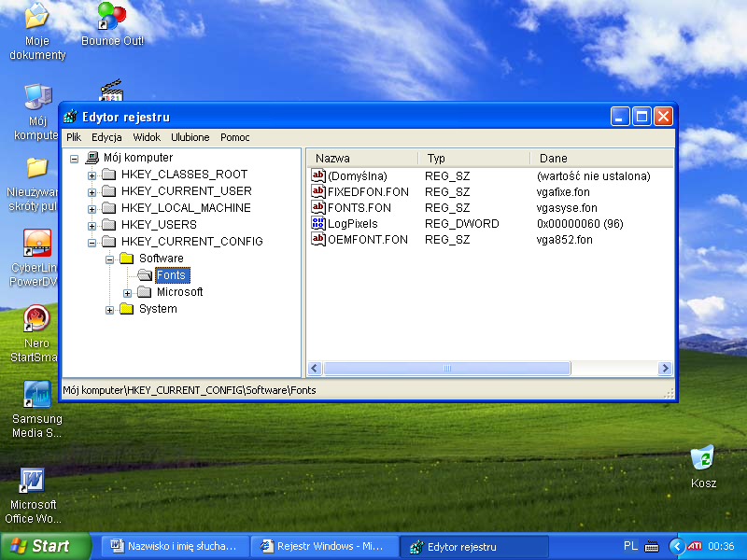Expand the Microsoft subkey

[128, 292]
